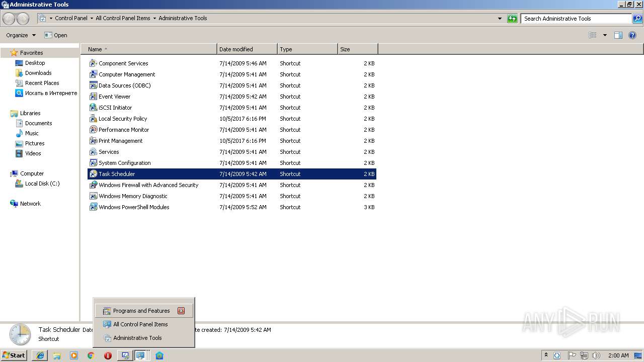Open Chrome from the taskbar
644x362 pixels.
click(x=91, y=355)
